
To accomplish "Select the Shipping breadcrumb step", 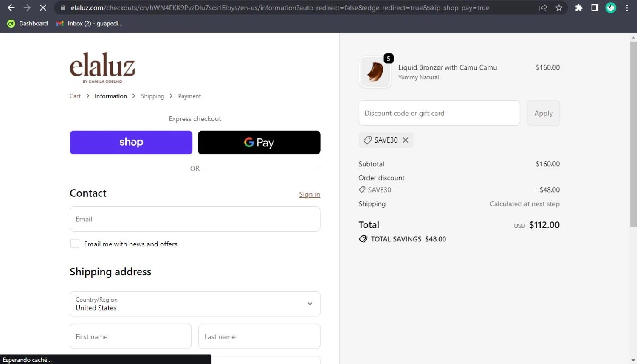I will (x=152, y=96).
